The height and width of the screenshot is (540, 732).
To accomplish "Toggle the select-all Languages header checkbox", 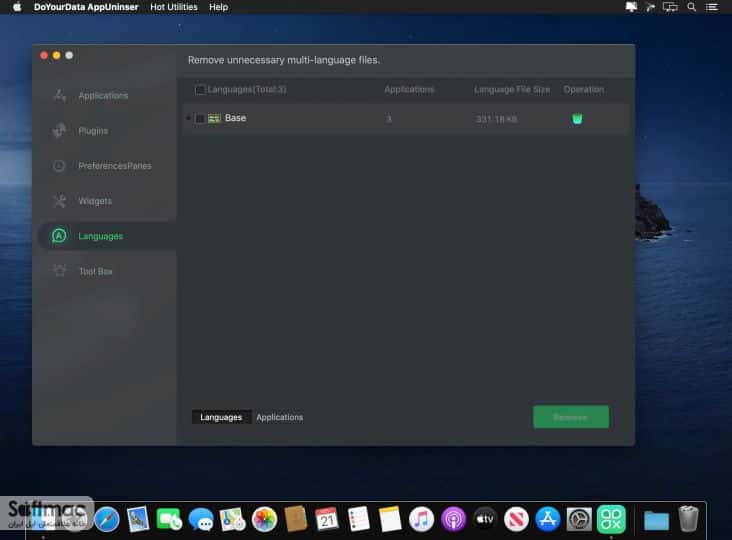I will point(200,89).
